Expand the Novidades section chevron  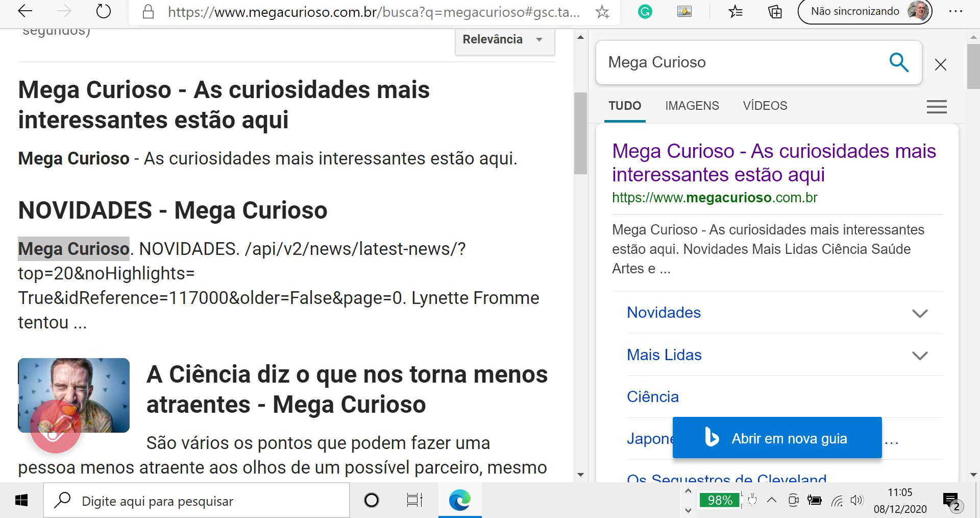920,313
